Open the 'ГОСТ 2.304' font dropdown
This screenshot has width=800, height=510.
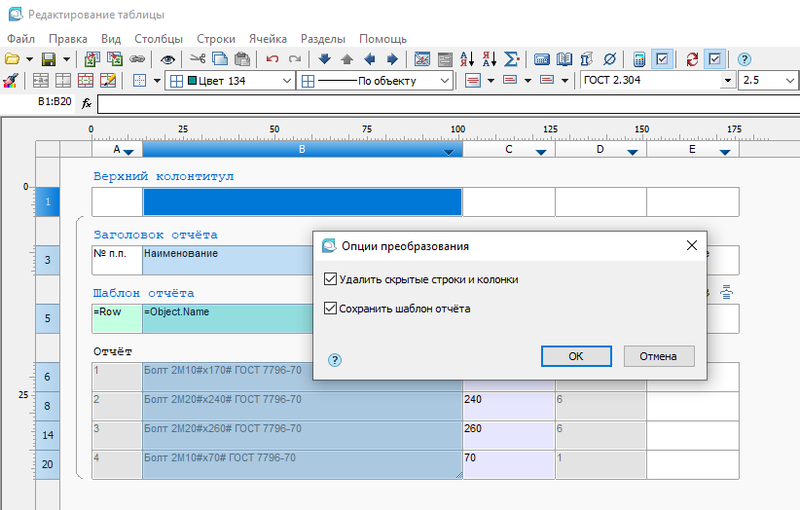728,80
